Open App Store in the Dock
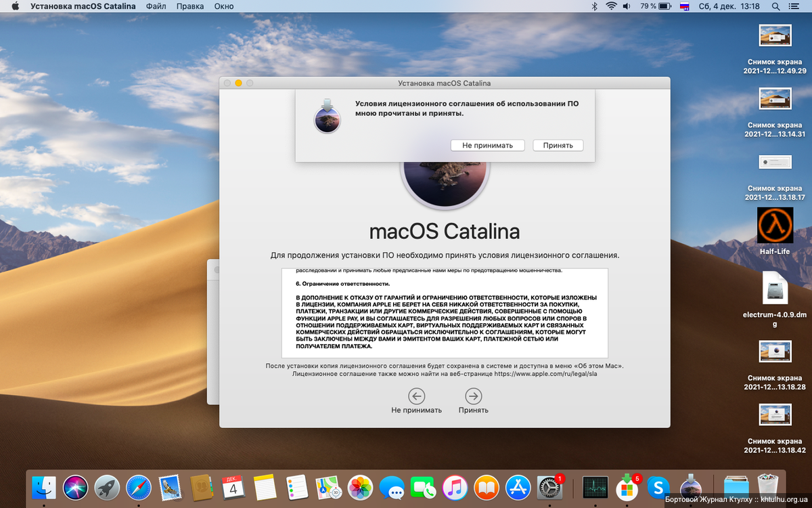This screenshot has width=812, height=508. tap(518, 486)
